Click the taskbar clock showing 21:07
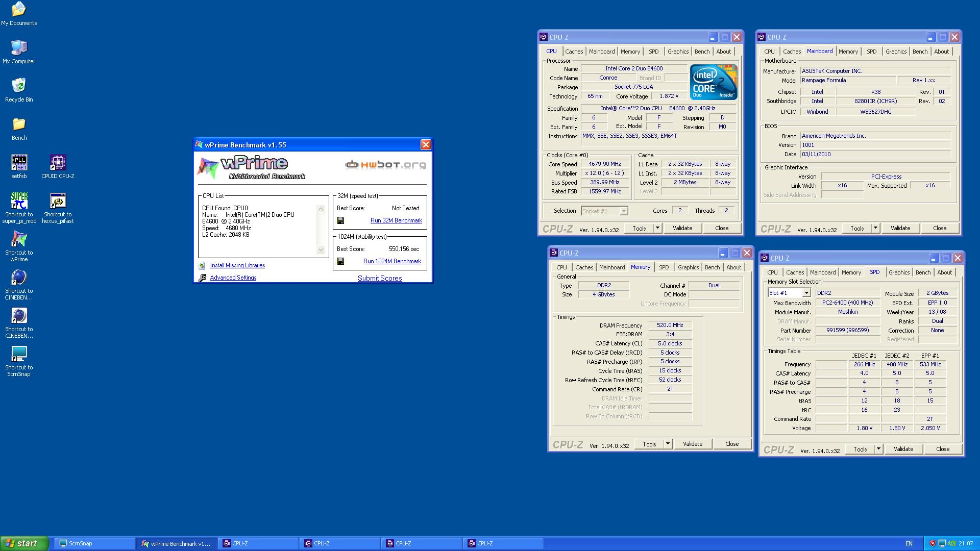Viewport: 980px width, 551px height. click(966, 543)
